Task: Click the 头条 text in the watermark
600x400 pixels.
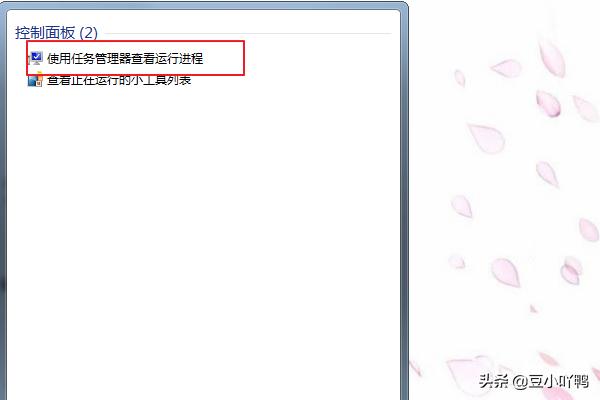Action: [x=494, y=381]
